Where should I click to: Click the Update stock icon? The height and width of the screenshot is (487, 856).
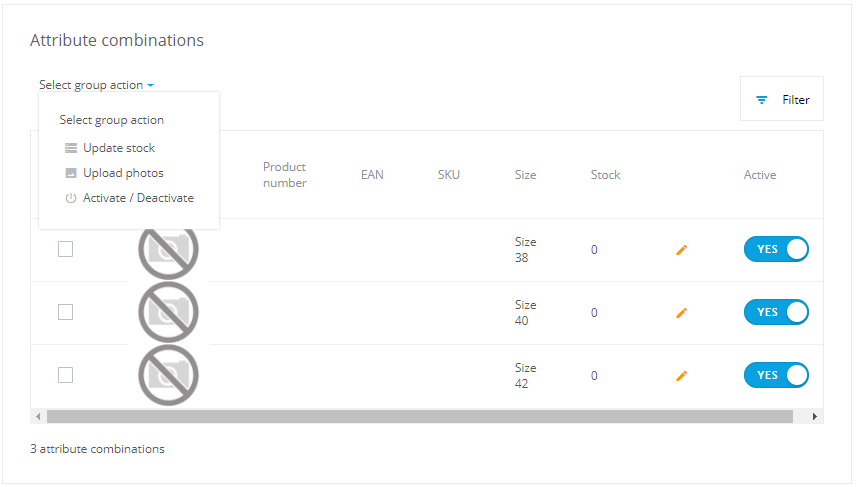coord(71,148)
